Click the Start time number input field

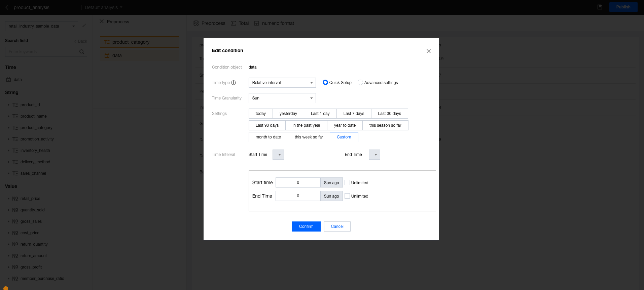click(298, 182)
